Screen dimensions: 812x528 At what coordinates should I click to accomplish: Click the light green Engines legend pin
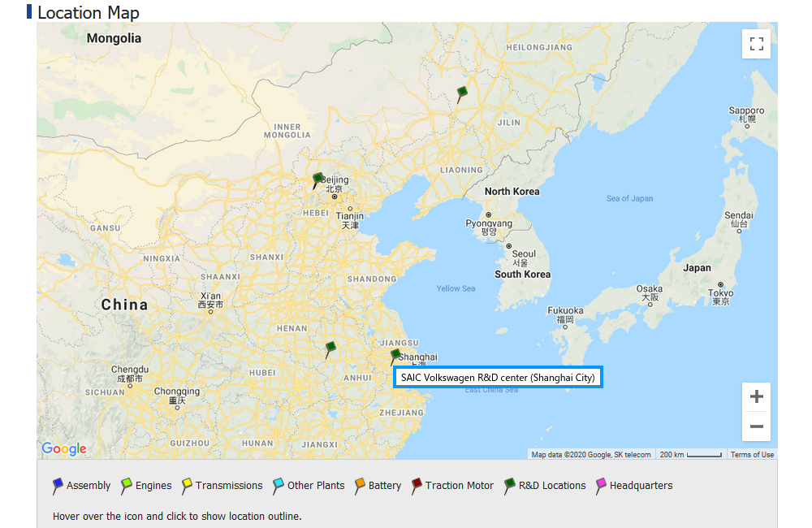tap(126, 486)
